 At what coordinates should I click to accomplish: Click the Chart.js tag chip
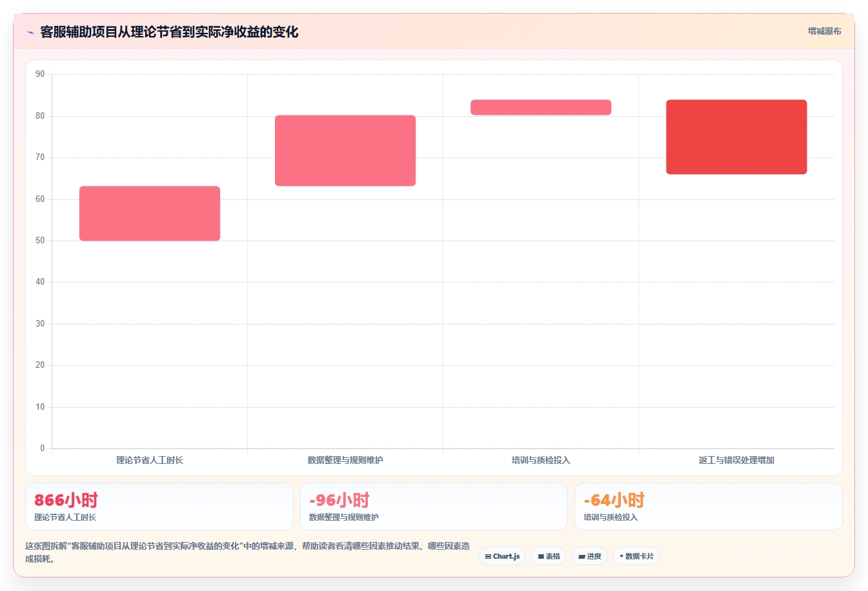[x=502, y=556]
